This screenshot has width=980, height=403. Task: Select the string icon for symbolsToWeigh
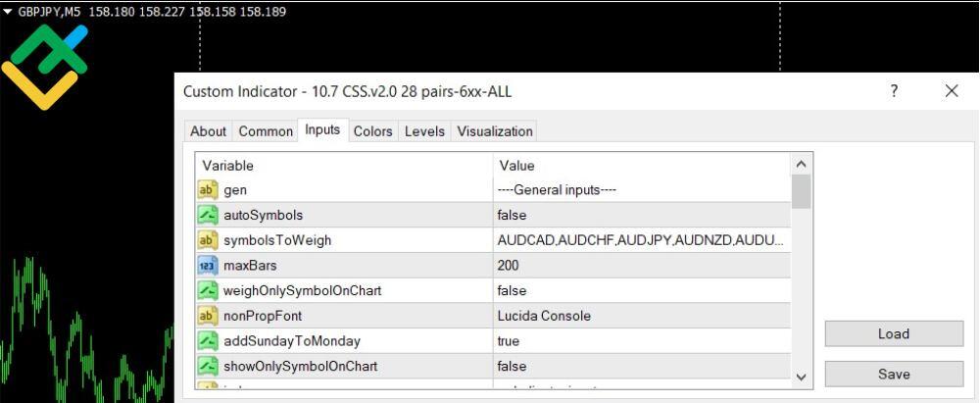(x=208, y=240)
